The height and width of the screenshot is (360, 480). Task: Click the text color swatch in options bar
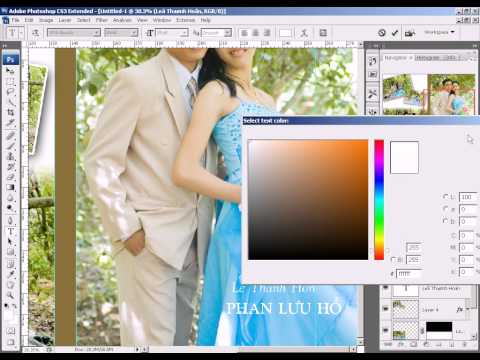(x=285, y=33)
